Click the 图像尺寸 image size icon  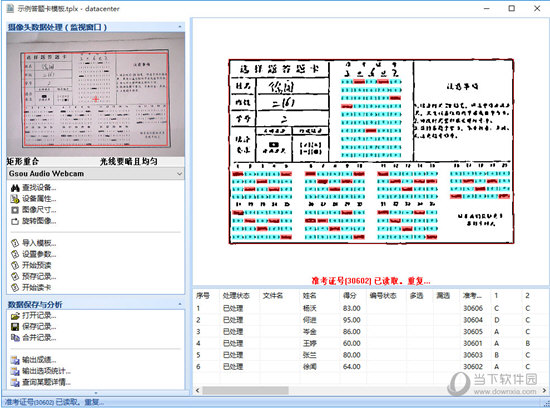[15, 210]
